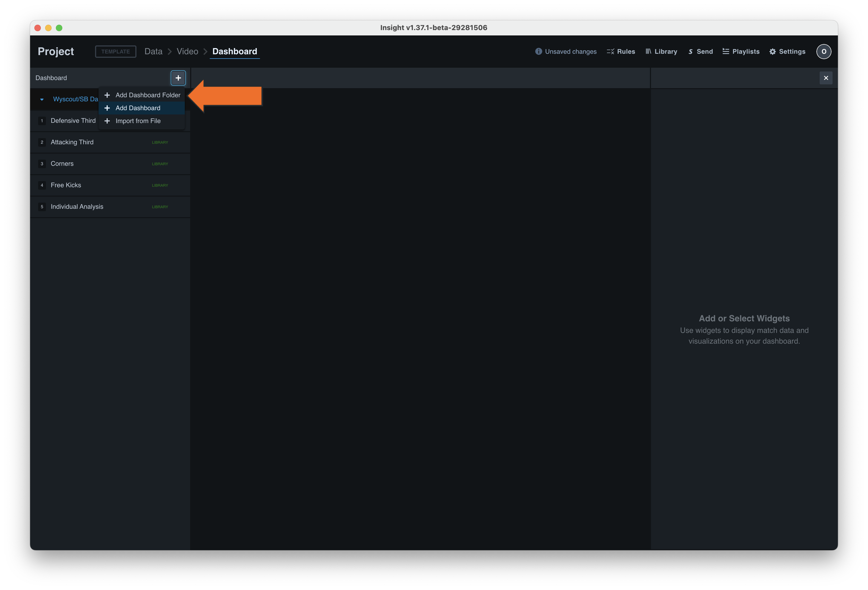Switch to the Data step
Screen dimensions: 868x590
point(154,52)
